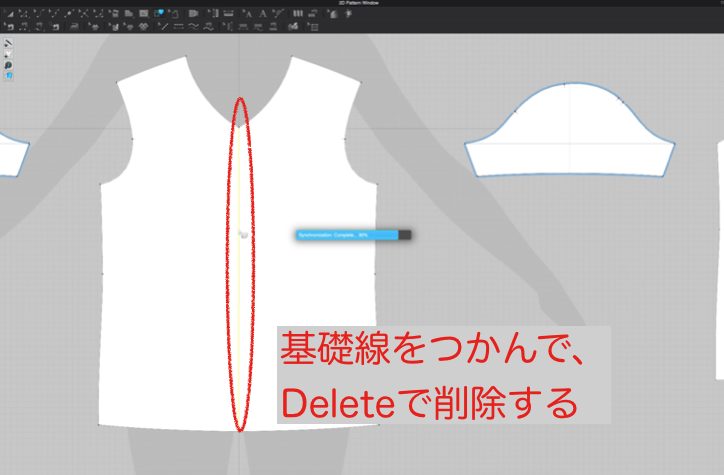Click the double horizontal lines topstitch icon

pyautogui.click(x=179, y=27)
